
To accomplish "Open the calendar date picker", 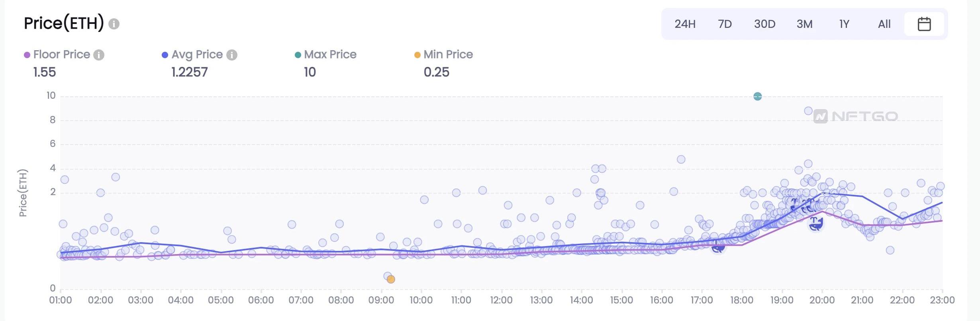I will (924, 24).
